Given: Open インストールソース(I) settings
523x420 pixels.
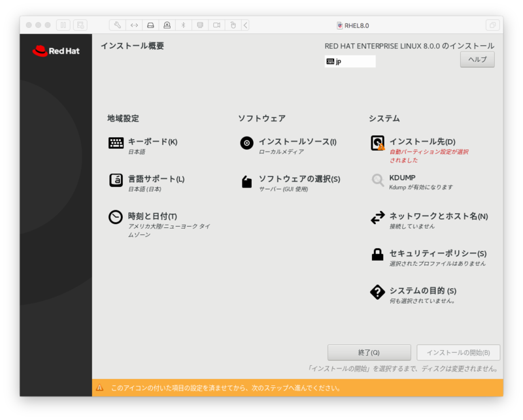Looking at the screenshot, I should 298,142.
